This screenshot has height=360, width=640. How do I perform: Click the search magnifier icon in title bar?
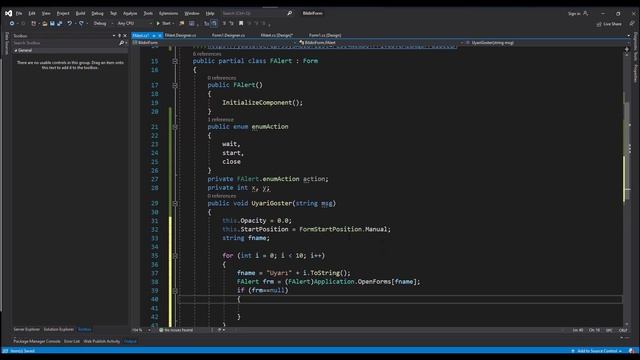coord(289,13)
